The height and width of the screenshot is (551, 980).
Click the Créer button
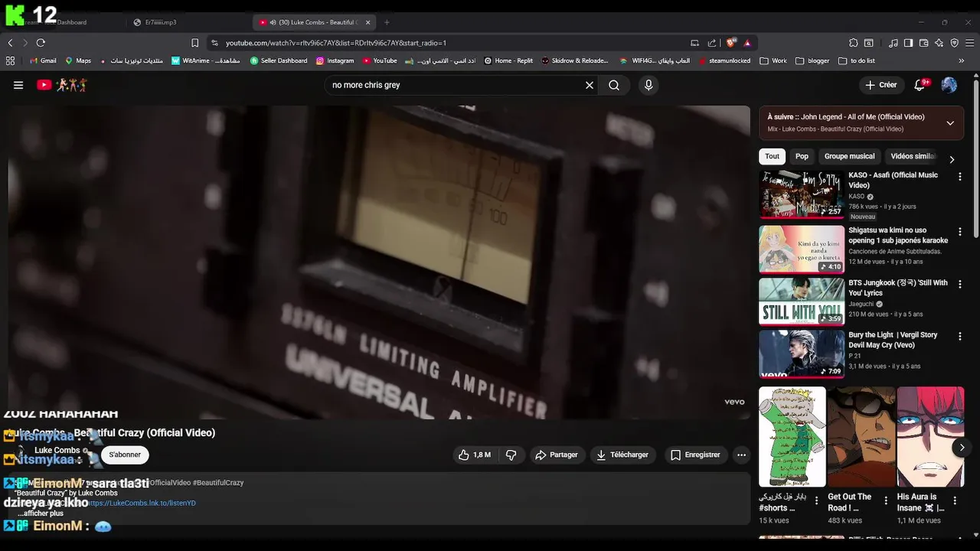tap(881, 85)
